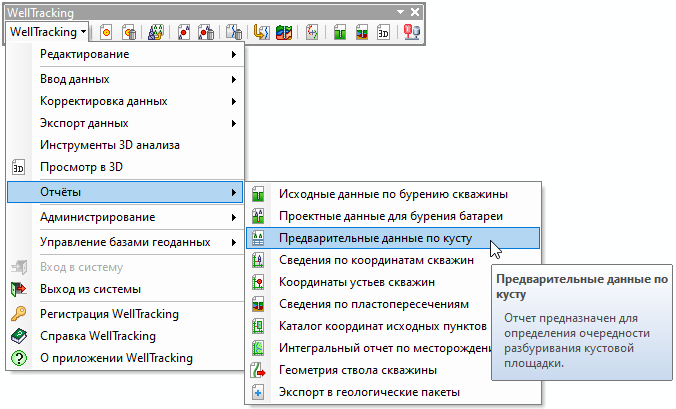Viewport: 676px width, 409px height.
Task: Click icon beside Геометрия ствола скважины
Action: point(258,371)
